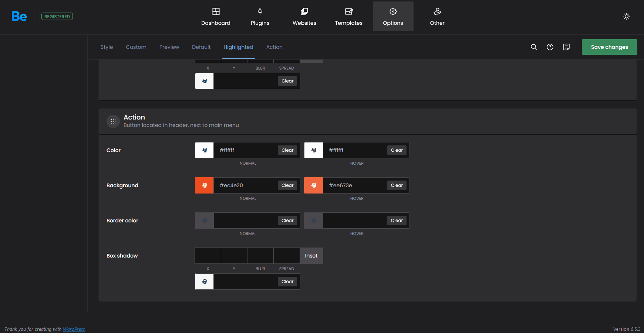Screen dimensions: 644x333
Task: Clear the Background hover #ee673e value
Action: tap(397, 185)
